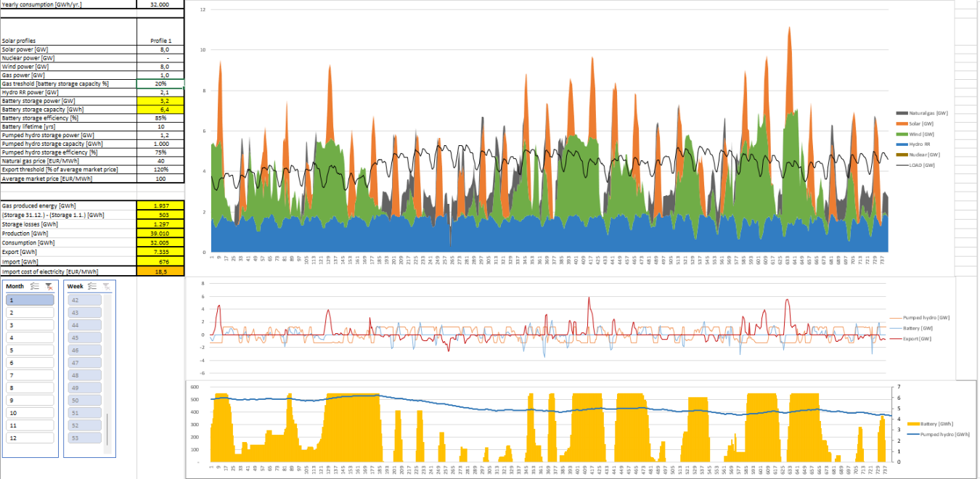
Task: Choose month 12 in the Month slicer
Action: click(x=30, y=438)
